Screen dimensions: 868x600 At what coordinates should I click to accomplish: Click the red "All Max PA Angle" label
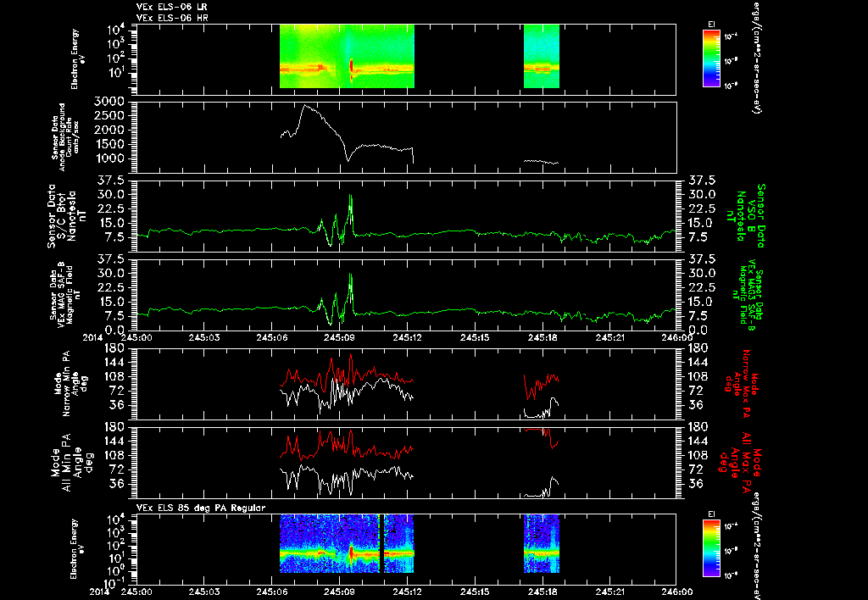[x=739, y=462]
